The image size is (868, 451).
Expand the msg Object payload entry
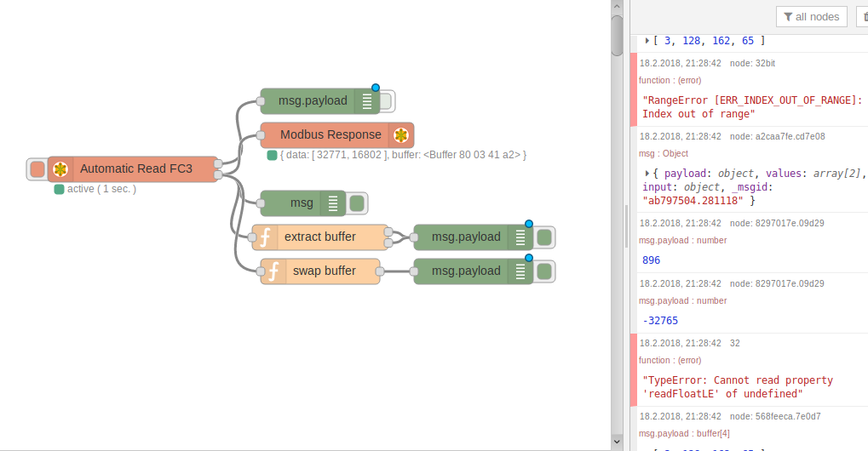647,173
